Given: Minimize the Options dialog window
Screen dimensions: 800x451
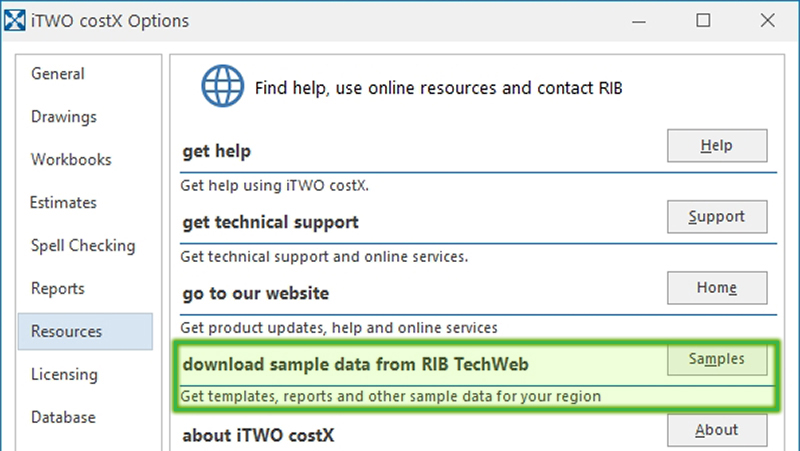Looking at the screenshot, I should (x=639, y=21).
